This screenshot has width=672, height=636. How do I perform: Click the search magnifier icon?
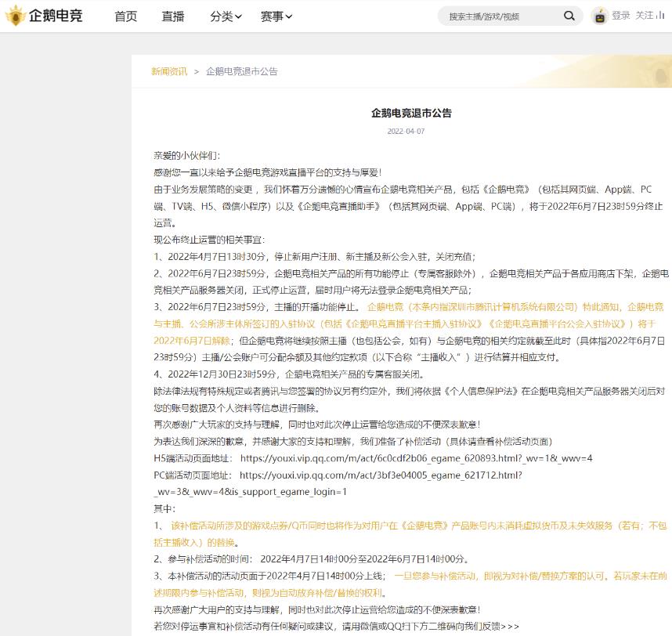pyautogui.click(x=569, y=16)
